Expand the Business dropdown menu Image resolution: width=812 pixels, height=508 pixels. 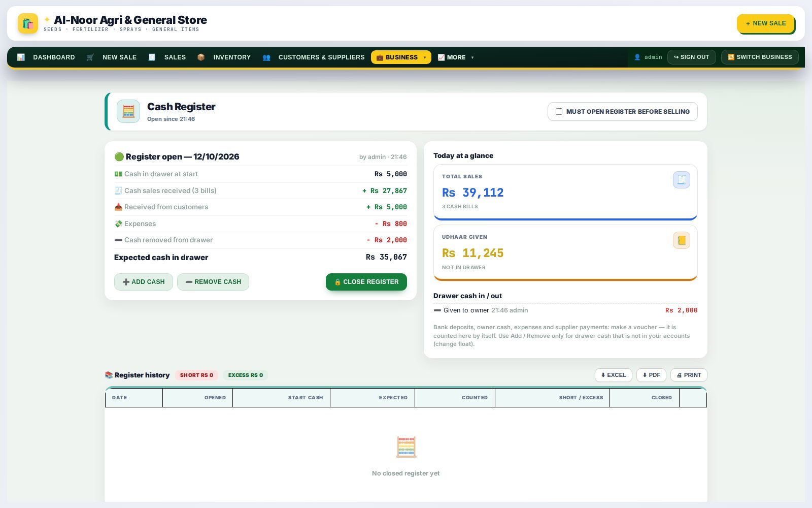coord(401,57)
